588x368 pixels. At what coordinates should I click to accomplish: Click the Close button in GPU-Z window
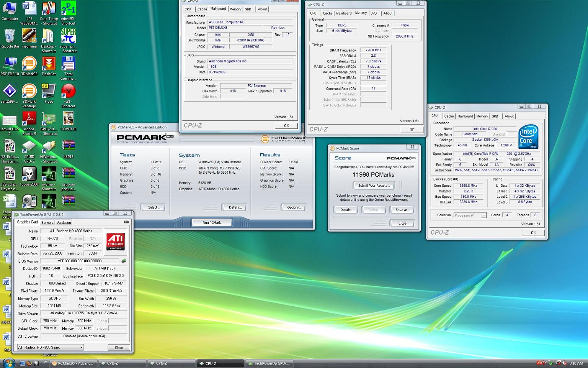pos(119,348)
